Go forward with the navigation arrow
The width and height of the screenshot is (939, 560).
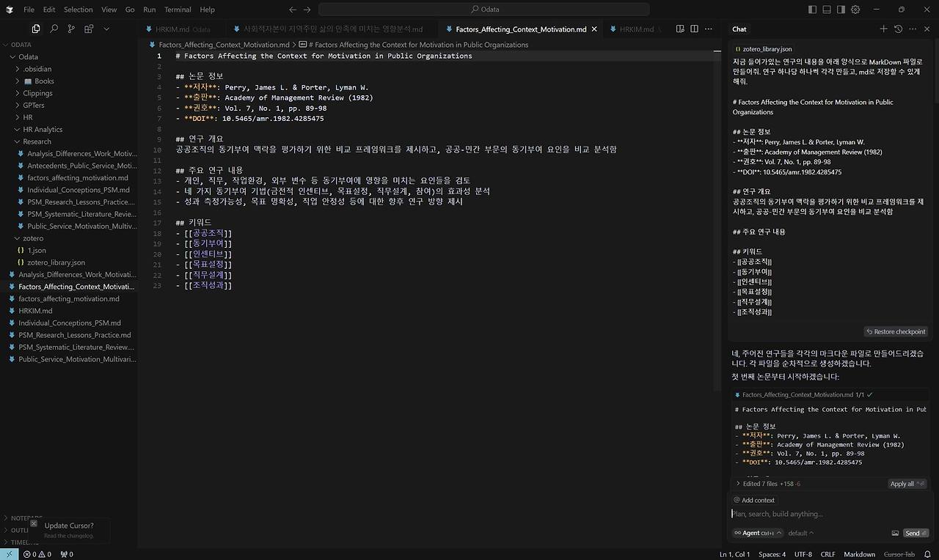click(307, 10)
